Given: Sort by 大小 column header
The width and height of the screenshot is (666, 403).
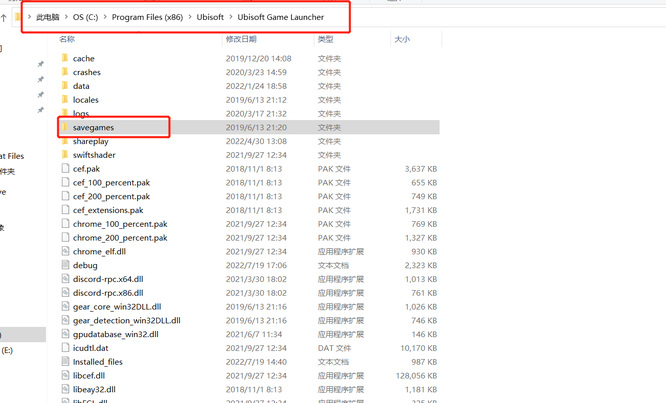Looking at the screenshot, I should (x=401, y=39).
